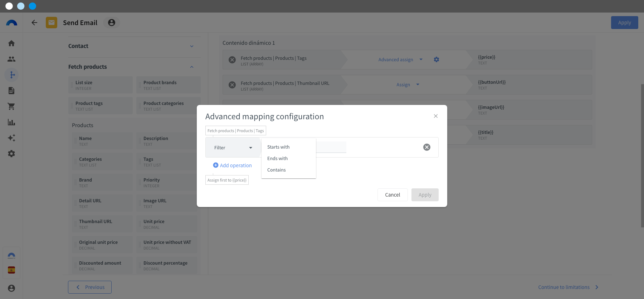Collapse the Fetch products section
Image resolution: width=644 pixels, height=299 pixels.
[192, 67]
